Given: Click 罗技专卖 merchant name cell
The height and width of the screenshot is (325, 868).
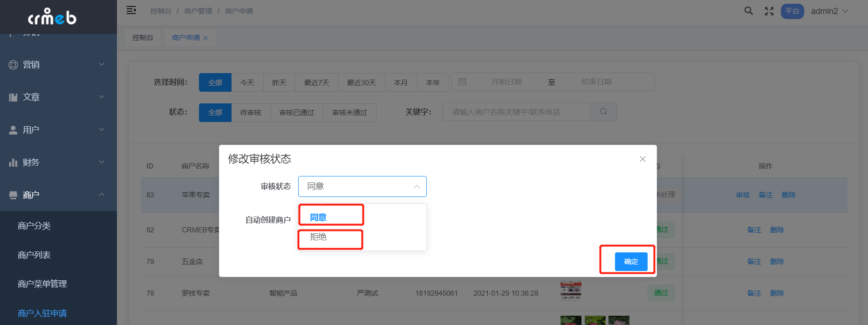Looking at the screenshot, I should (196, 293).
